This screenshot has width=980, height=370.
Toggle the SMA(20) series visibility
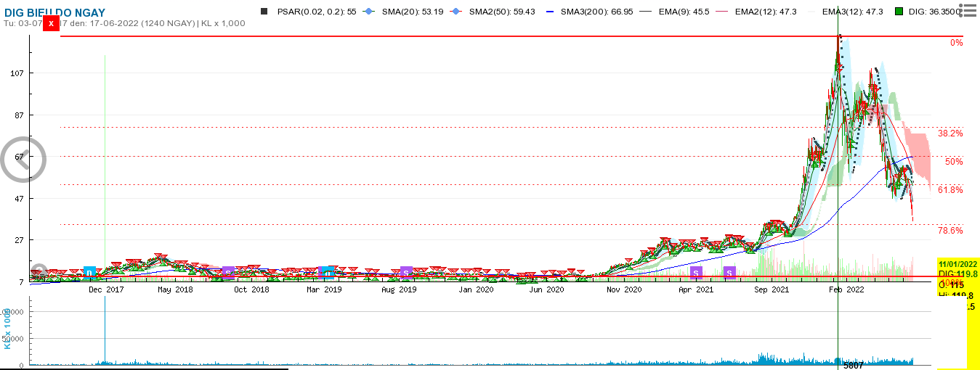tap(405, 12)
